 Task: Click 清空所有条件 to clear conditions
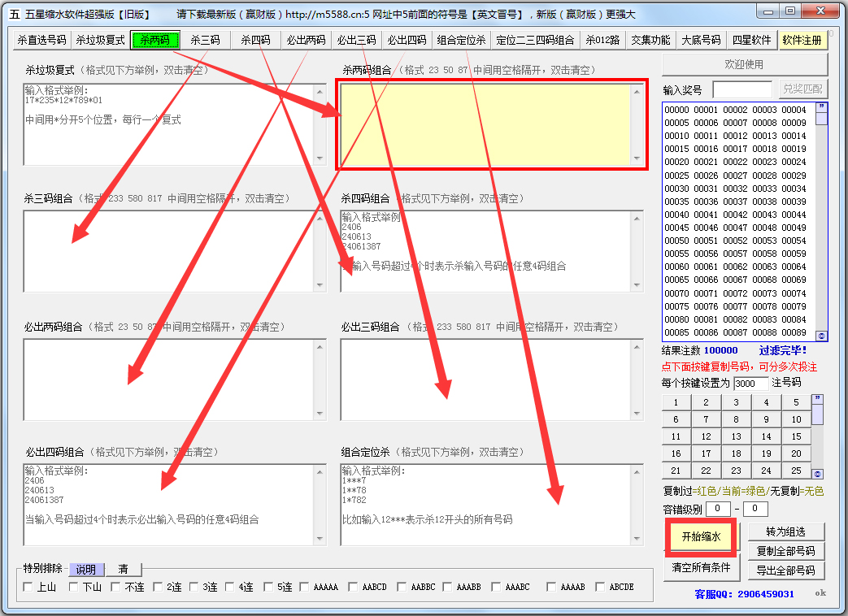coord(701,566)
